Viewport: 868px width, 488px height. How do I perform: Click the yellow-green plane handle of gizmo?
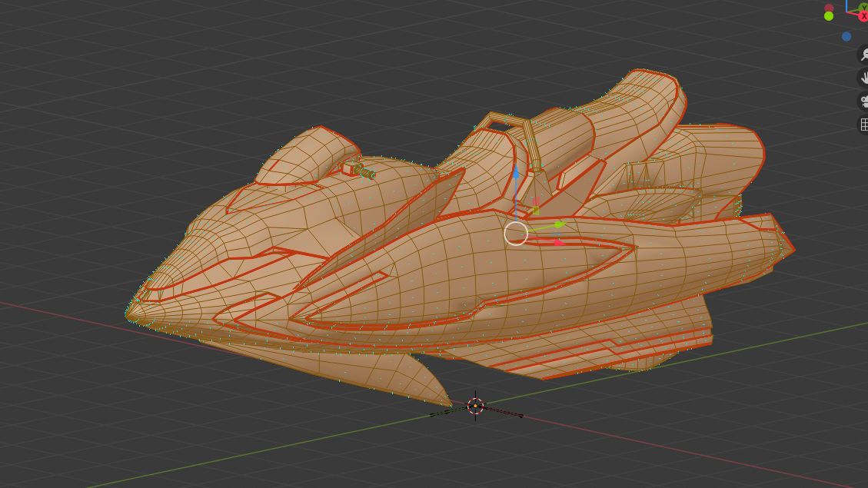pos(536,210)
